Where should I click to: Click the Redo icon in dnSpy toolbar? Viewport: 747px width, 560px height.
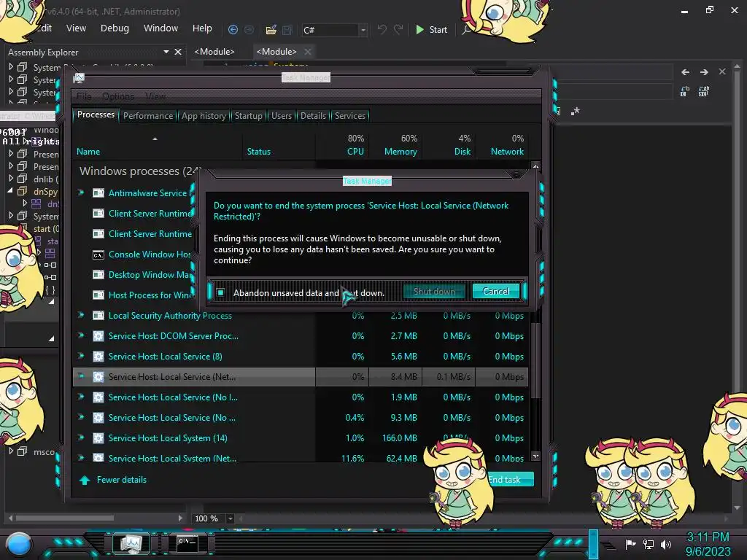tap(398, 29)
